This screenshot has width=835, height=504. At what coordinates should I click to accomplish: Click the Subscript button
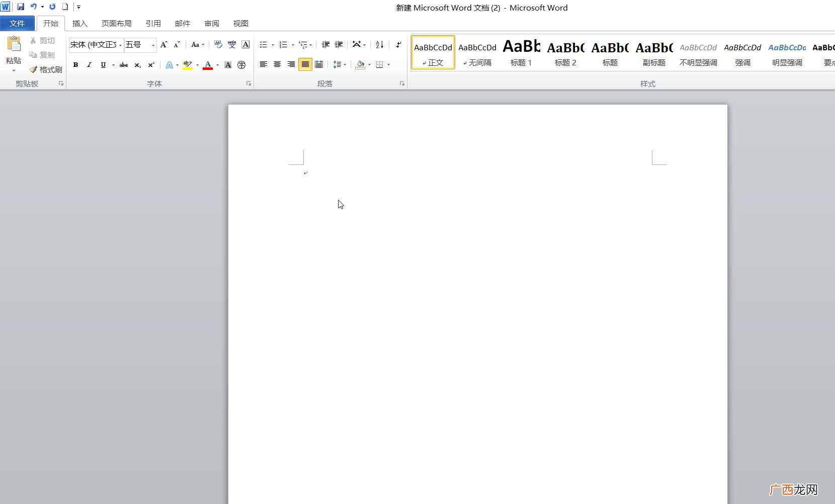click(137, 65)
